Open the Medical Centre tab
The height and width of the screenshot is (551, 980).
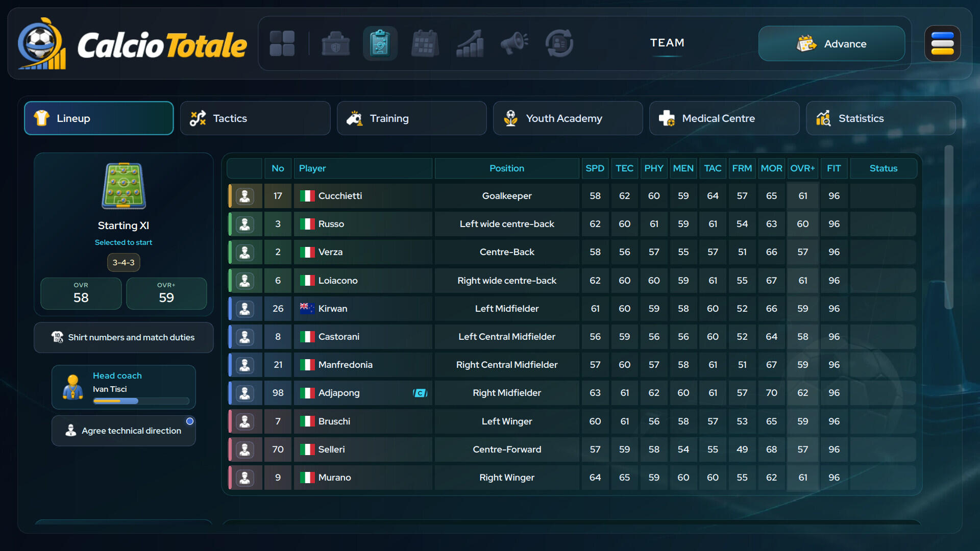coord(724,118)
